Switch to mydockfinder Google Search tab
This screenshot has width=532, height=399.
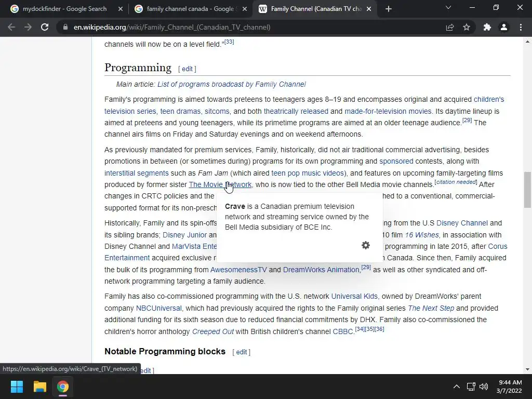coord(64,9)
